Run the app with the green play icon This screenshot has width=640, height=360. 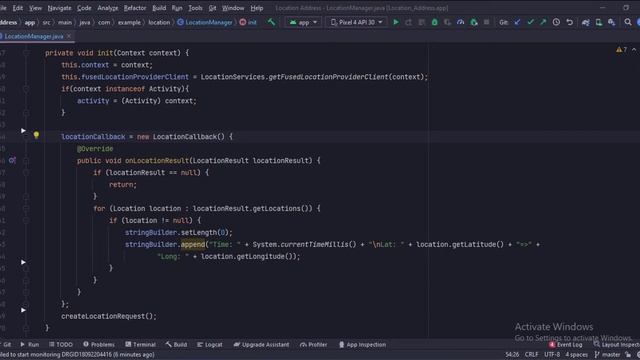click(396, 22)
